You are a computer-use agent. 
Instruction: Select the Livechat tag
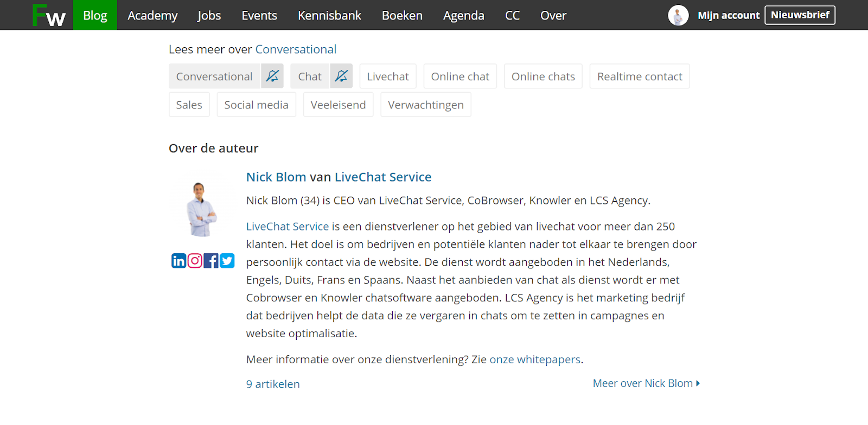coord(388,76)
